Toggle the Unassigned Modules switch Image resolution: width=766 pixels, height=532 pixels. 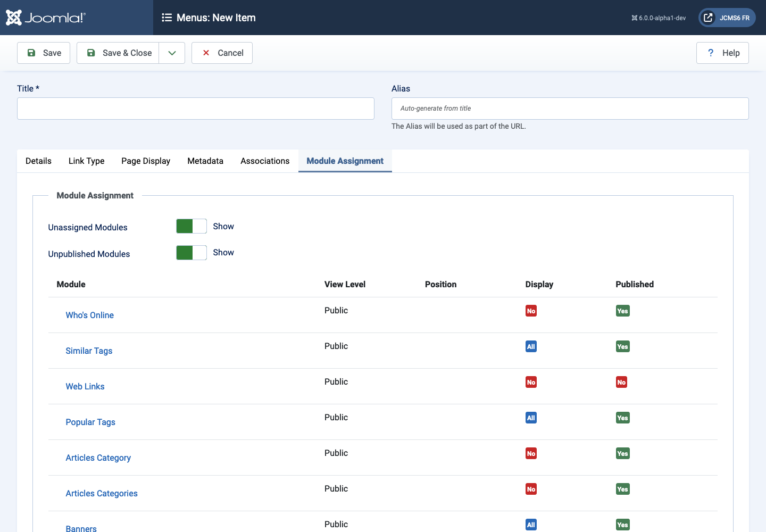coord(191,226)
